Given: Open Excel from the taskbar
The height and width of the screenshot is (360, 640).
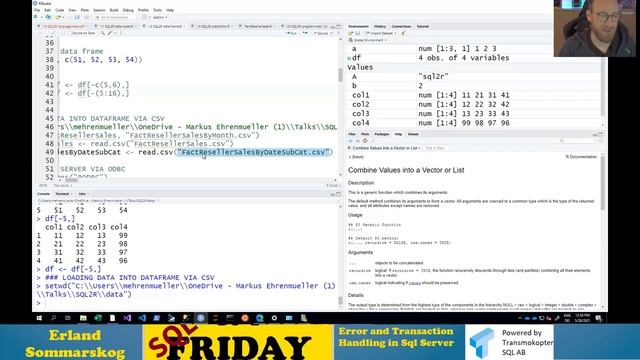Looking at the screenshot, I should 98,318.
